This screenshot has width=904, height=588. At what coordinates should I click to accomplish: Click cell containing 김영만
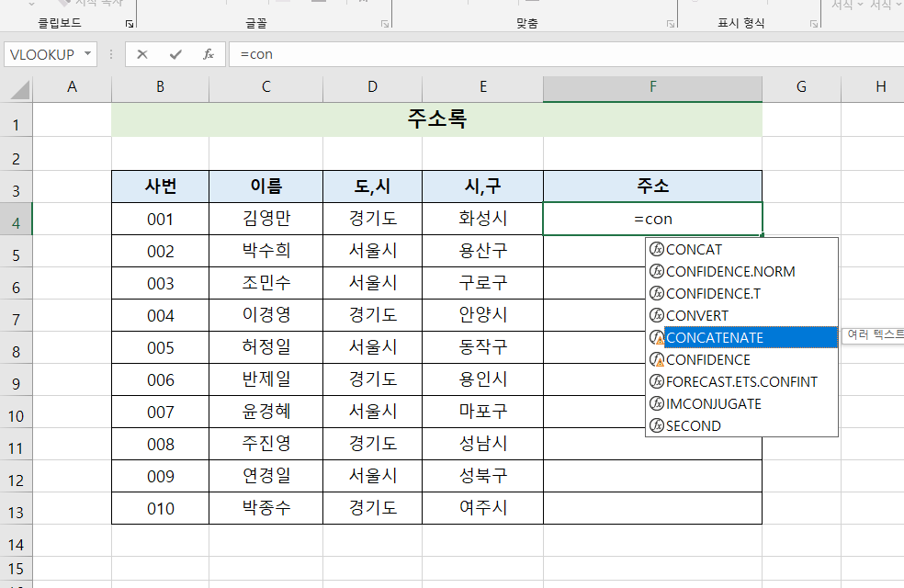(266, 219)
